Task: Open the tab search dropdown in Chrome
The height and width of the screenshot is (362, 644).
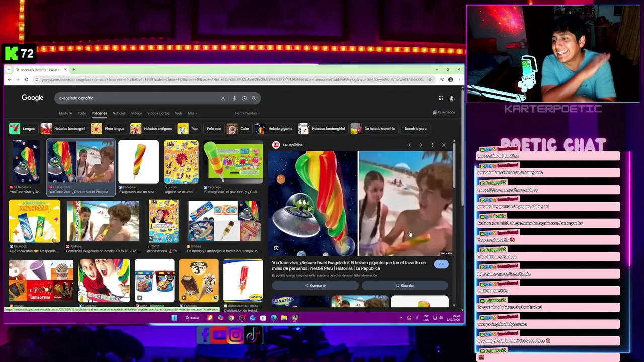Action: (x=9, y=69)
